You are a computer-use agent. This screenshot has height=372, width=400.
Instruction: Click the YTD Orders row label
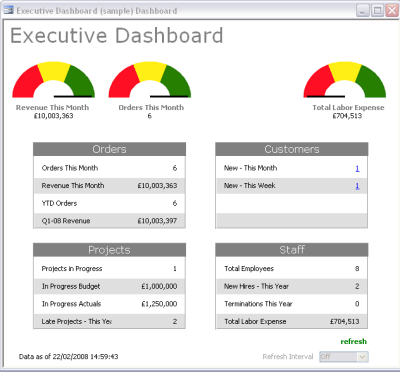[x=59, y=203]
